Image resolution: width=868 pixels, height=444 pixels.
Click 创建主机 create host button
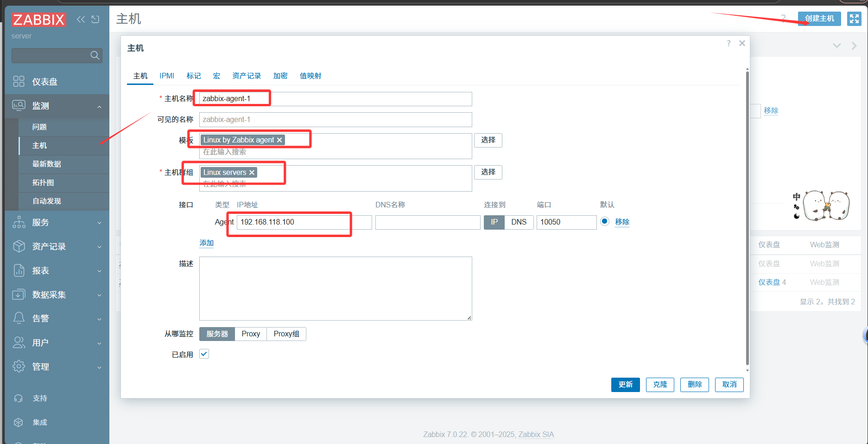click(819, 19)
